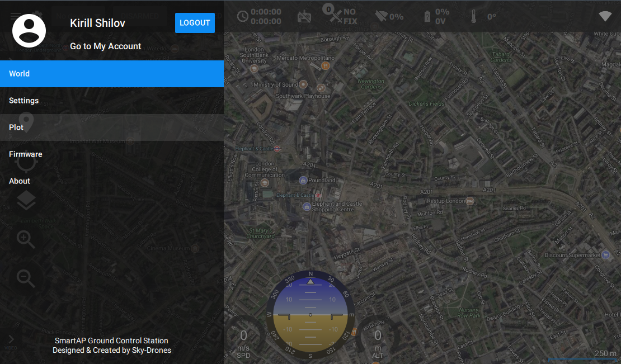Click the Discount Supermarket cart marker
621x364 pixels.
pyautogui.click(x=605, y=255)
